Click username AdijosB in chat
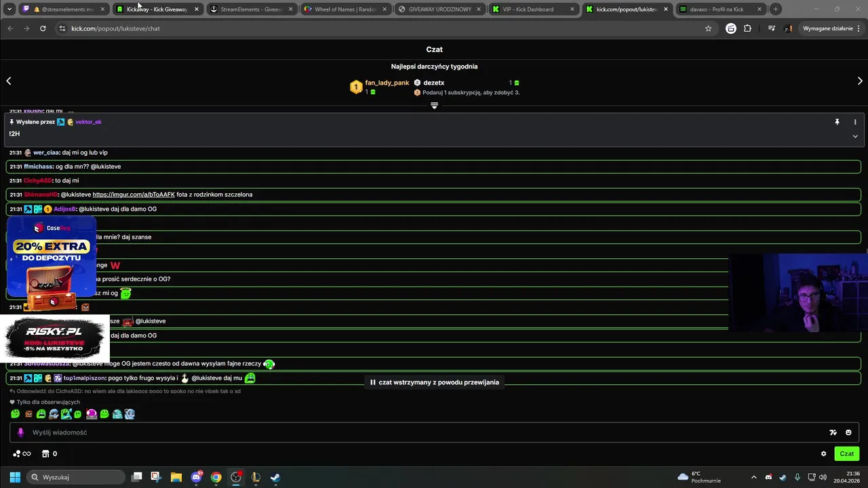868x488 pixels. pyautogui.click(x=64, y=209)
